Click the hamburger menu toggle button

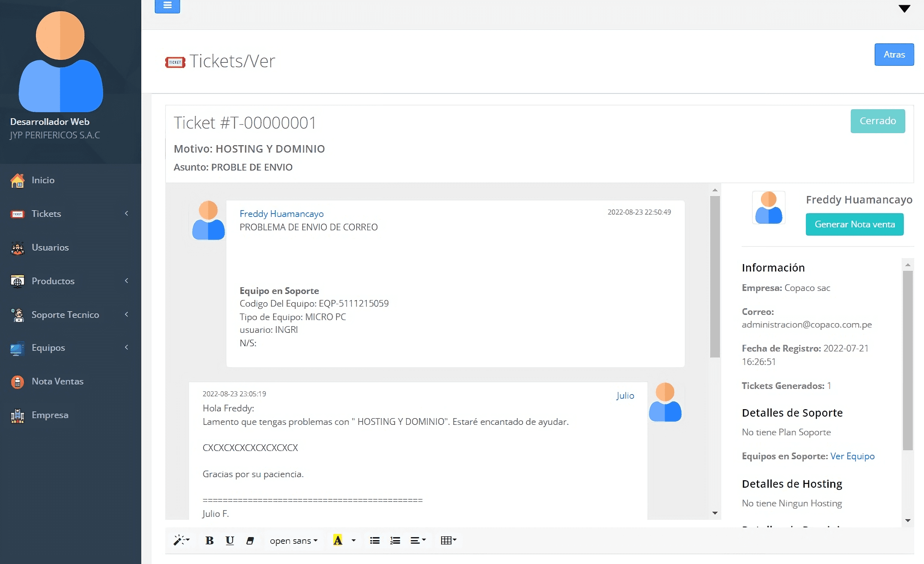(167, 6)
